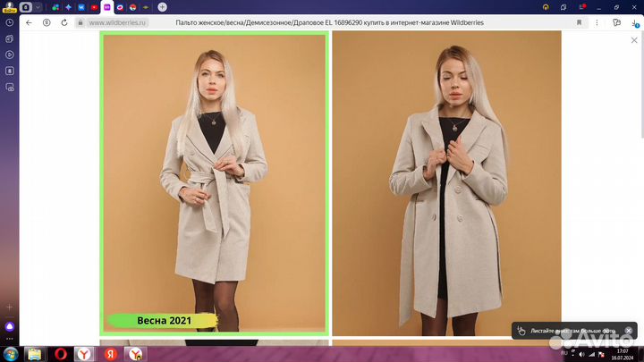Open the Windows Start menu

click(x=10, y=354)
